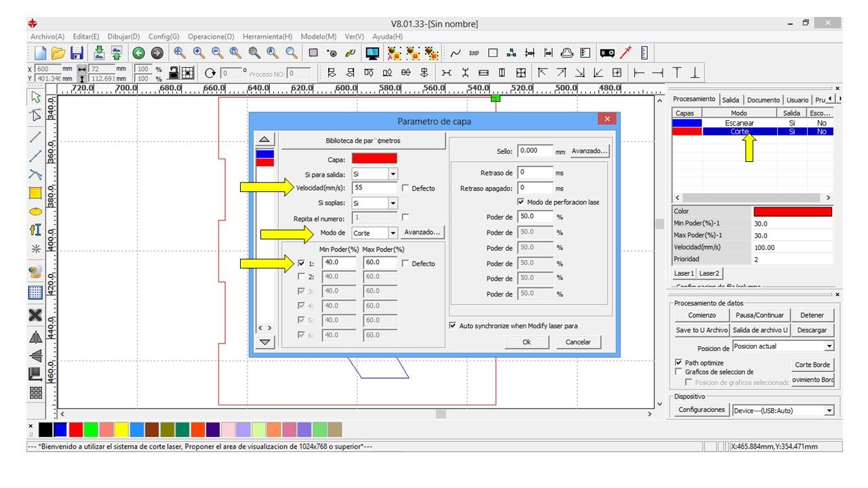
Task: Open the Editar(E) menu
Action: [86, 36]
